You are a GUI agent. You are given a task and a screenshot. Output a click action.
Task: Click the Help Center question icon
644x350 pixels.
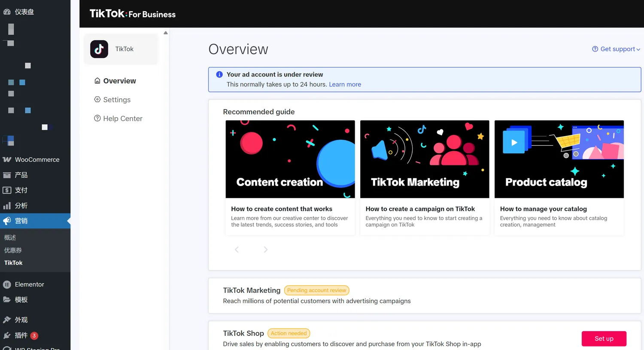point(97,118)
